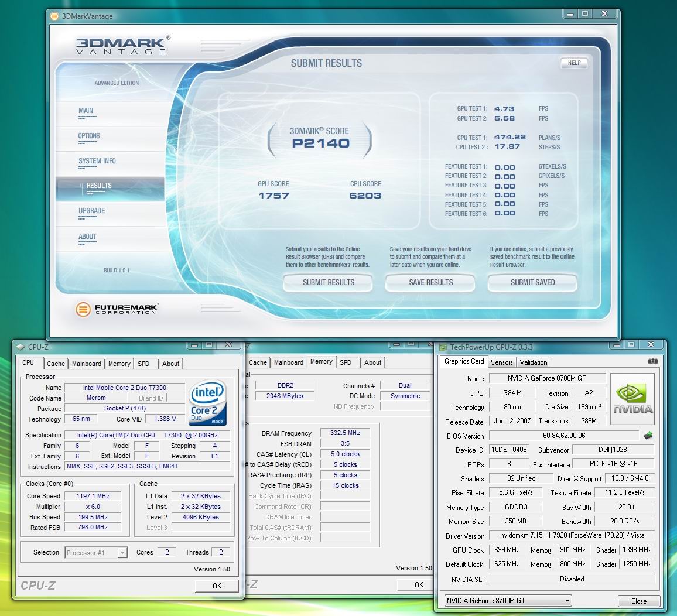The image size is (677, 616).
Task: Click the GPU Clock value 699 MHz
Action: (x=507, y=550)
